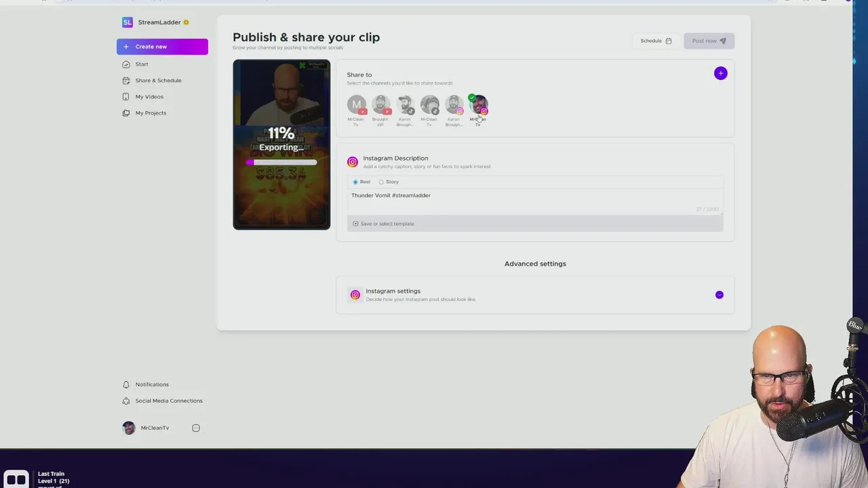Open Save or select template

point(383,224)
